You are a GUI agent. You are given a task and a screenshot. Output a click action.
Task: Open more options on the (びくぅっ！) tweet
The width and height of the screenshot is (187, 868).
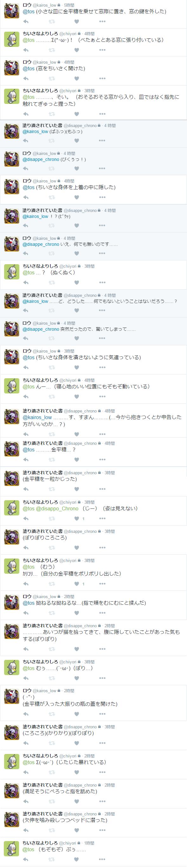click(102, 169)
